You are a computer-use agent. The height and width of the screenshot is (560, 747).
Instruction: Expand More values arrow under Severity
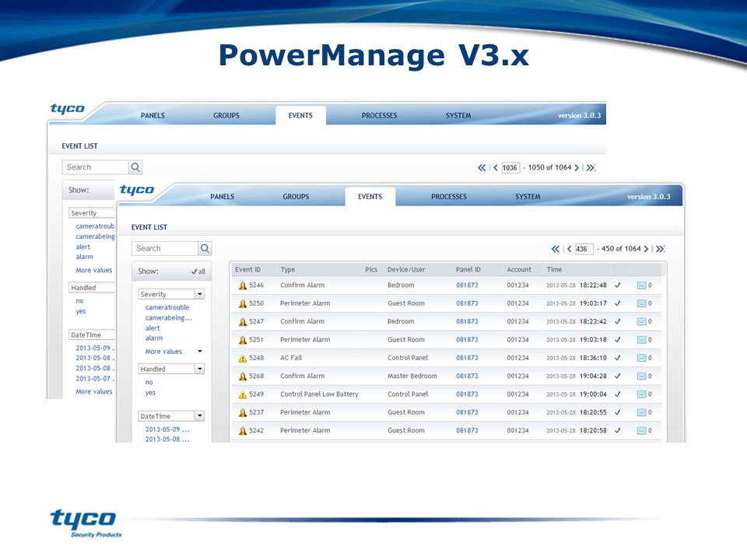200,352
